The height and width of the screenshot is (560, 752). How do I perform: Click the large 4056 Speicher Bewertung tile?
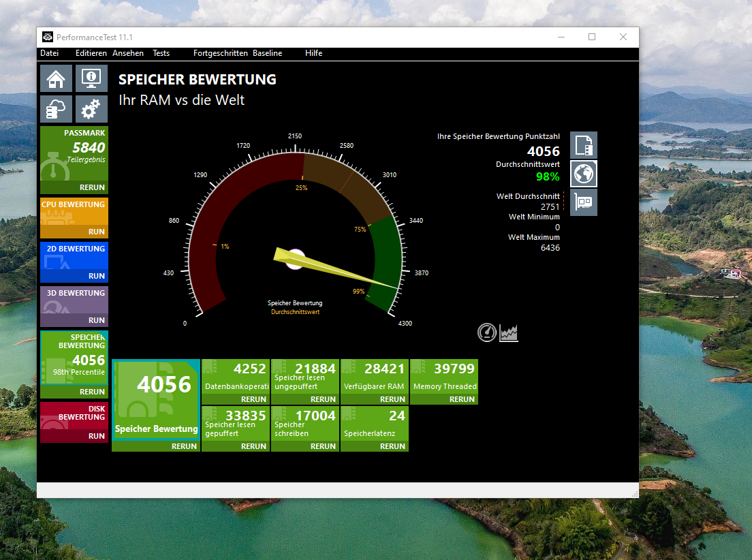(156, 399)
